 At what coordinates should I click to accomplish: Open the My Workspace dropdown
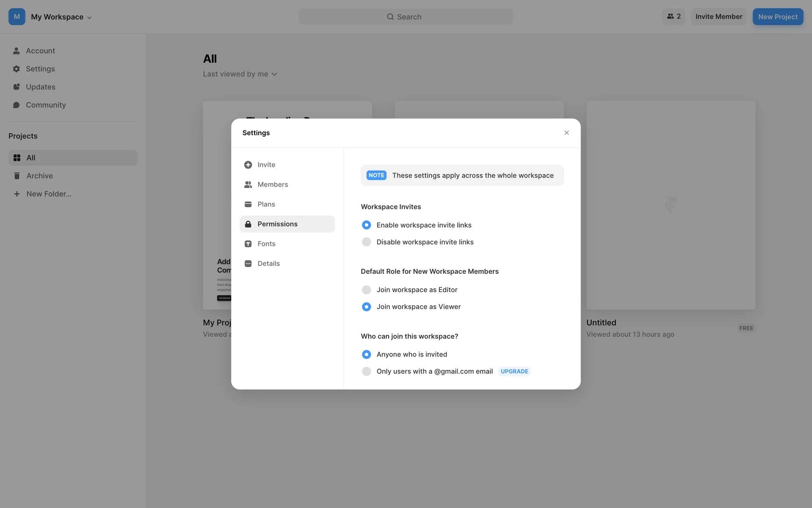point(62,17)
